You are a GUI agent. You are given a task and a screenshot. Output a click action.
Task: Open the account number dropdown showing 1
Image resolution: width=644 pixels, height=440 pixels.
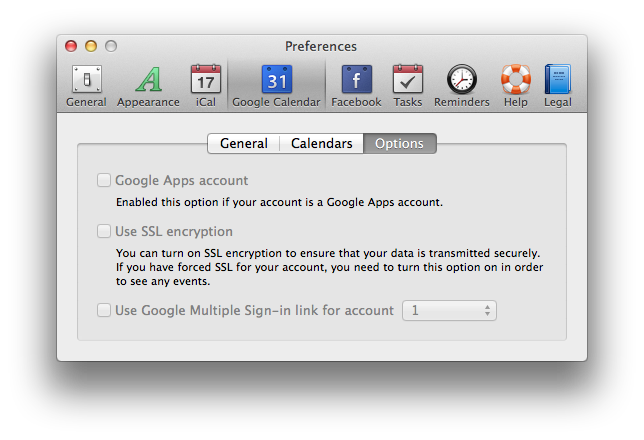click(449, 311)
